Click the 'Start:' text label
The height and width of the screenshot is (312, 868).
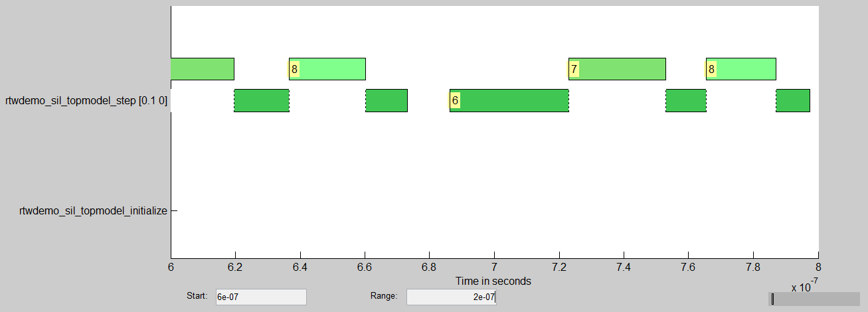197,296
